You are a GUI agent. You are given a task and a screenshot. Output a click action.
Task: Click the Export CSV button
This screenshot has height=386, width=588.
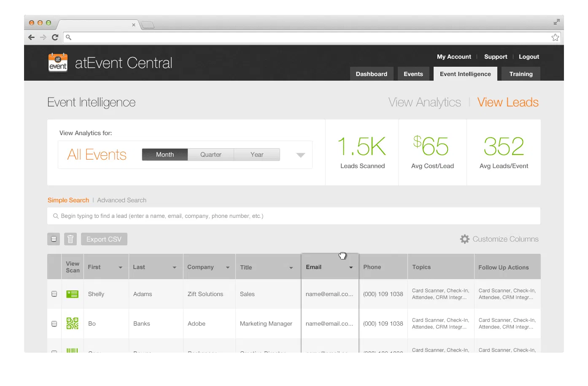pyautogui.click(x=104, y=239)
